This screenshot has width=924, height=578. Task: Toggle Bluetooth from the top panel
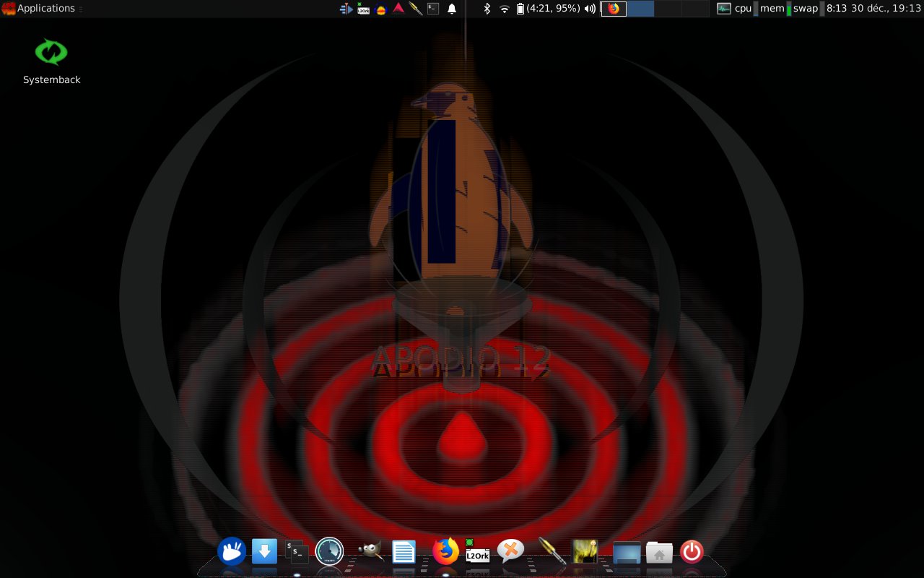[x=487, y=9]
